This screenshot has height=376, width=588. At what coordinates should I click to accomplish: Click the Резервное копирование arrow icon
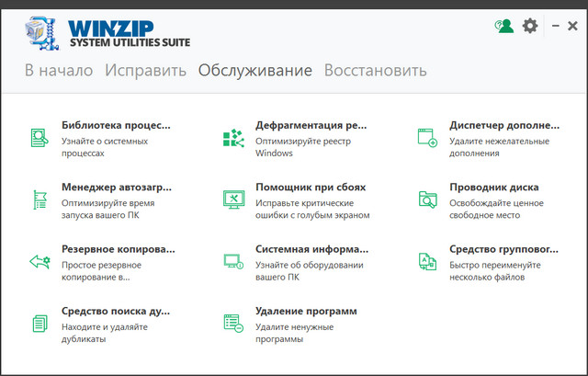(x=40, y=261)
